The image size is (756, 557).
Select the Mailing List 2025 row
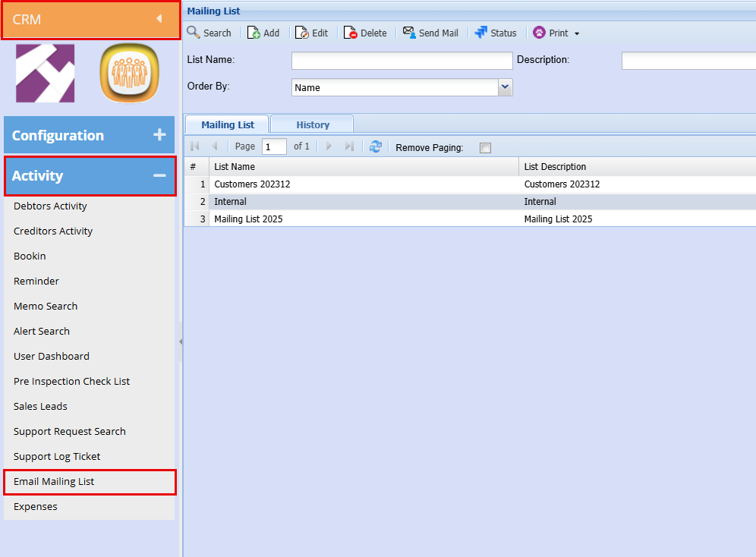248,219
